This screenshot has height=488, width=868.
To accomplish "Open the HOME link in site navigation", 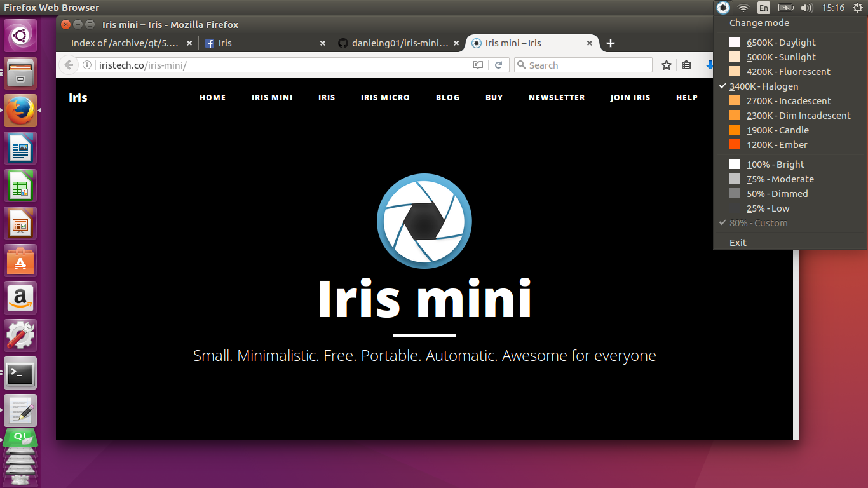I will pyautogui.click(x=213, y=98).
